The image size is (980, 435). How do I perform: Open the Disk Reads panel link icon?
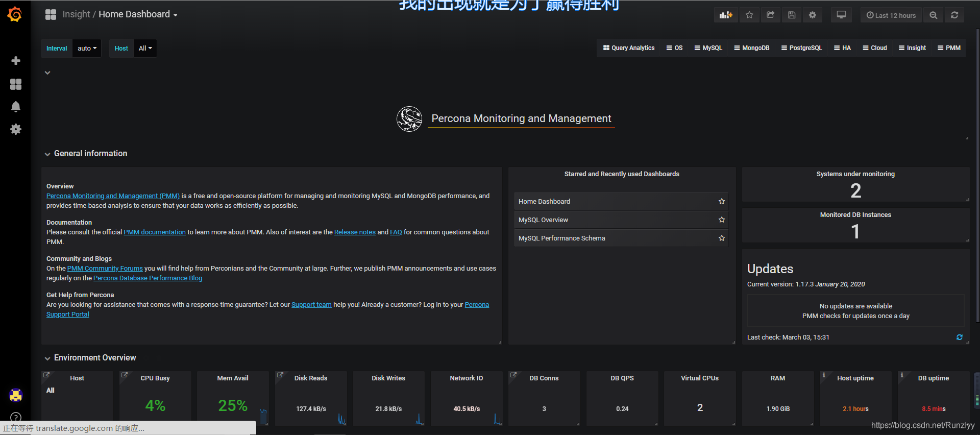[x=280, y=375]
